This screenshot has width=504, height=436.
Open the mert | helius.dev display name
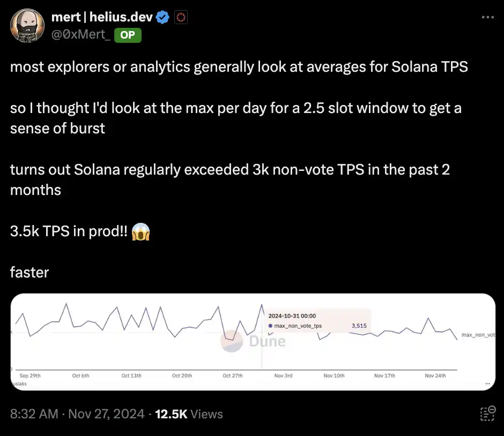coord(103,18)
